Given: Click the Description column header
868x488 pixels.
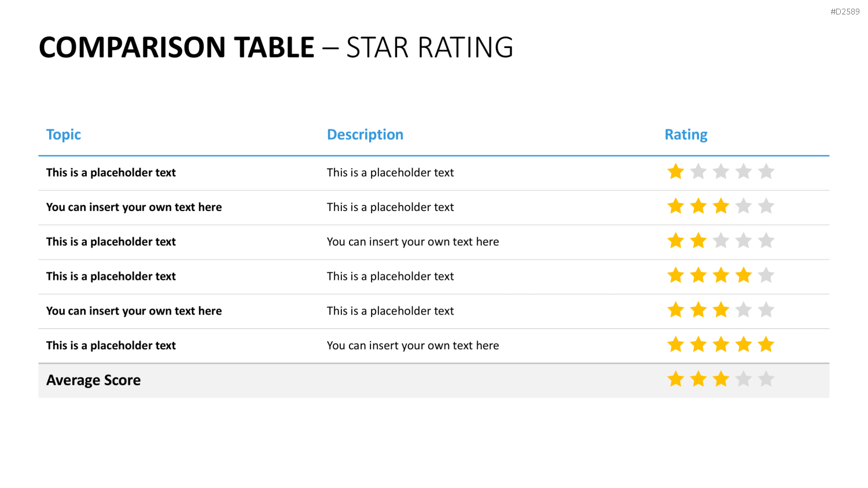Looking at the screenshot, I should pyautogui.click(x=365, y=135).
